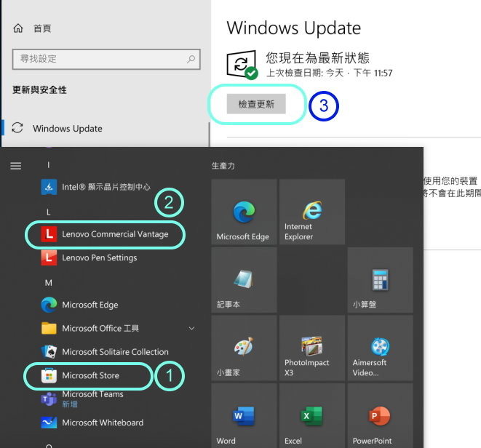This screenshot has height=448, width=481.
Task: Open the Internet Explorer tile
Action: [x=312, y=212]
